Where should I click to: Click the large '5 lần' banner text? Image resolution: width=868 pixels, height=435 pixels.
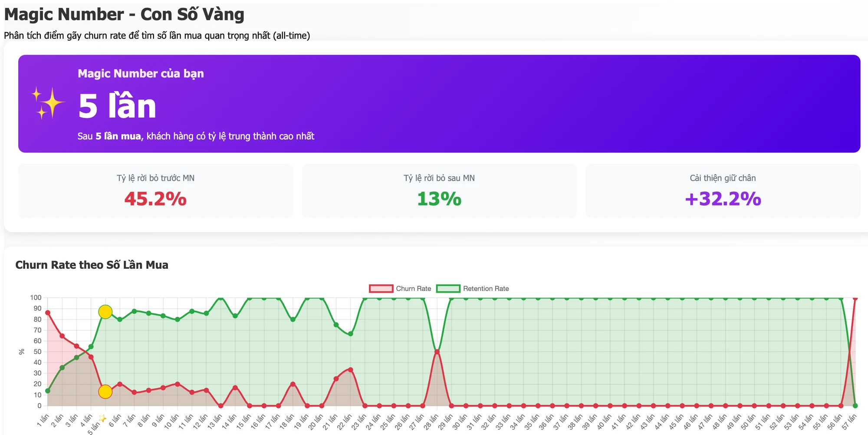pos(117,106)
